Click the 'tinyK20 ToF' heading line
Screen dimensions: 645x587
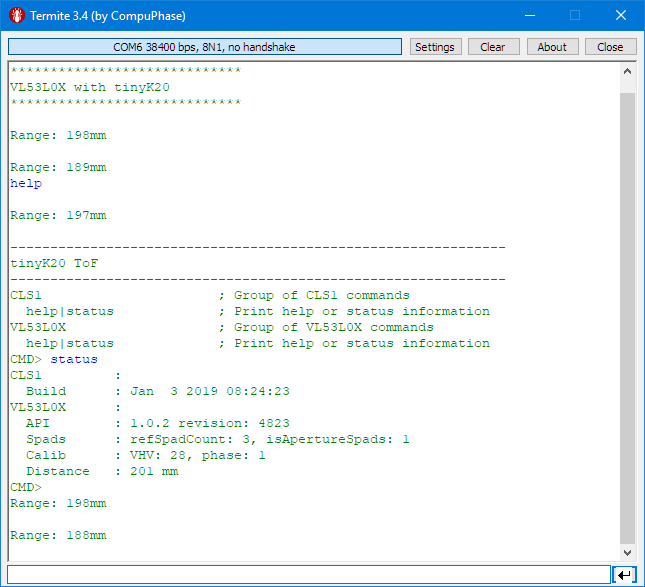click(x=54, y=264)
